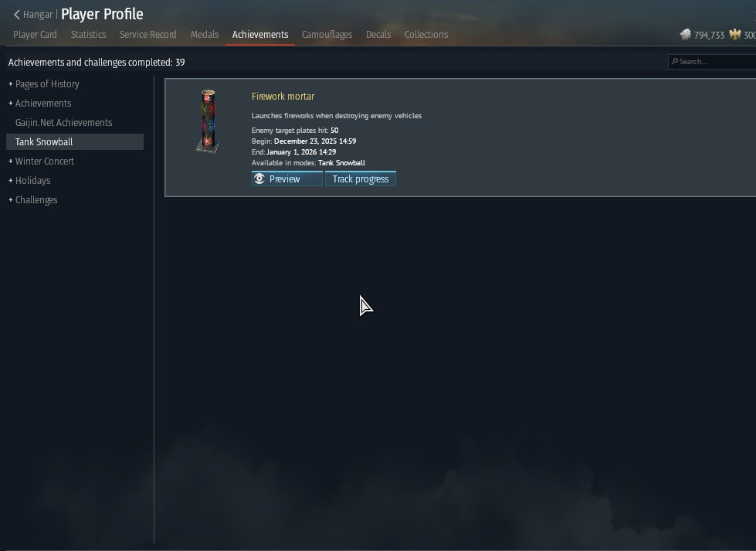Click the Firework mortar title
Viewport: 756px width, 551px height.
click(x=283, y=97)
